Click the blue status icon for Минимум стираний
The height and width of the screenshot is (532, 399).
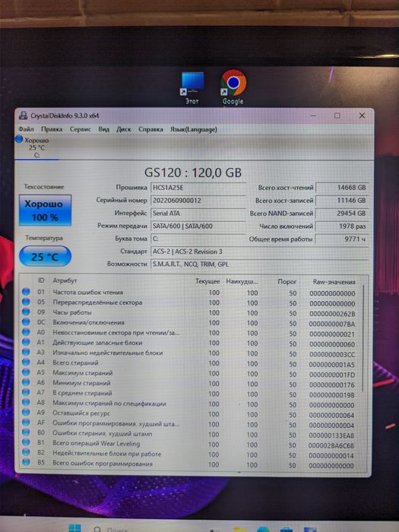(26, 382)
